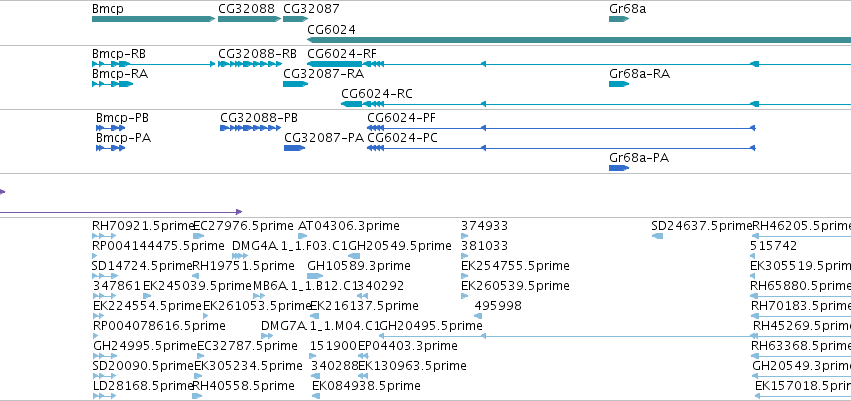Click the CG32087-RA transcript label
Viewport: 851px width, 401px height.
click(323, 73)
